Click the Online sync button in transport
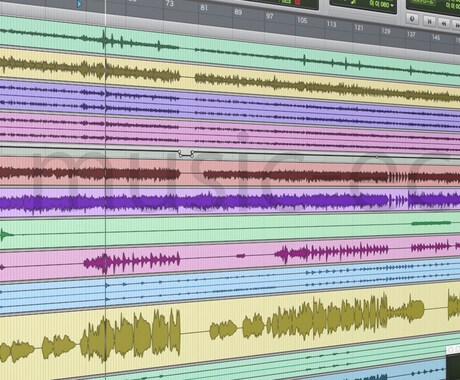 (412, 19)
